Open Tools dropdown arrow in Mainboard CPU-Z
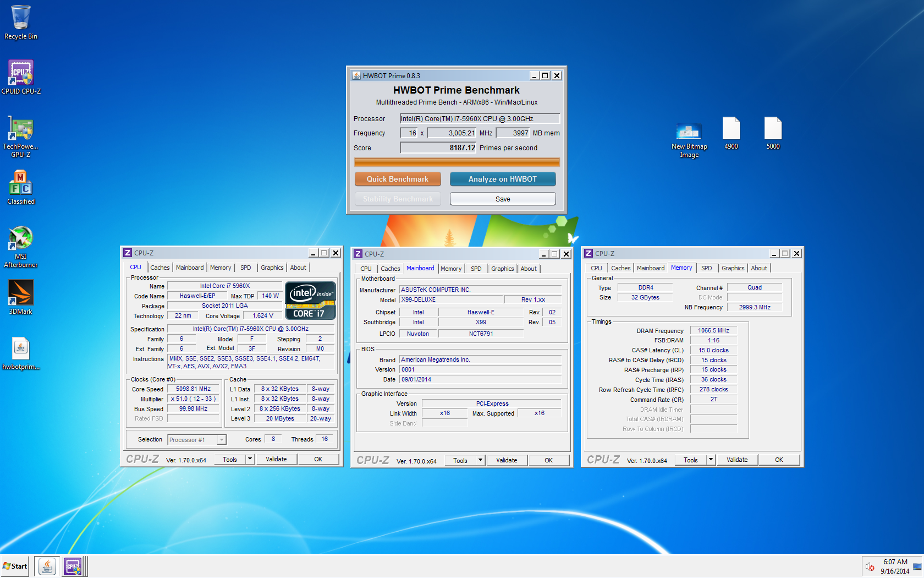Screen dimensions: 924x578 [480, 460]
